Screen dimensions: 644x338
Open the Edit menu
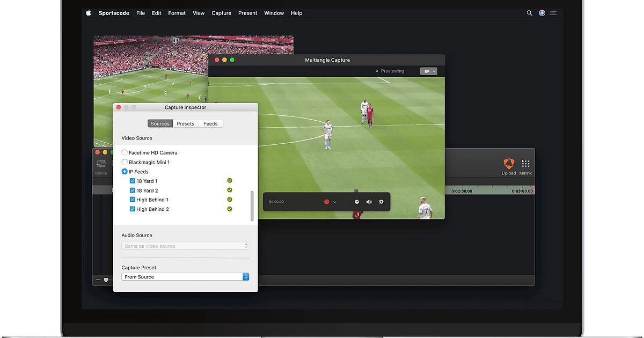[x=157, y=13]
